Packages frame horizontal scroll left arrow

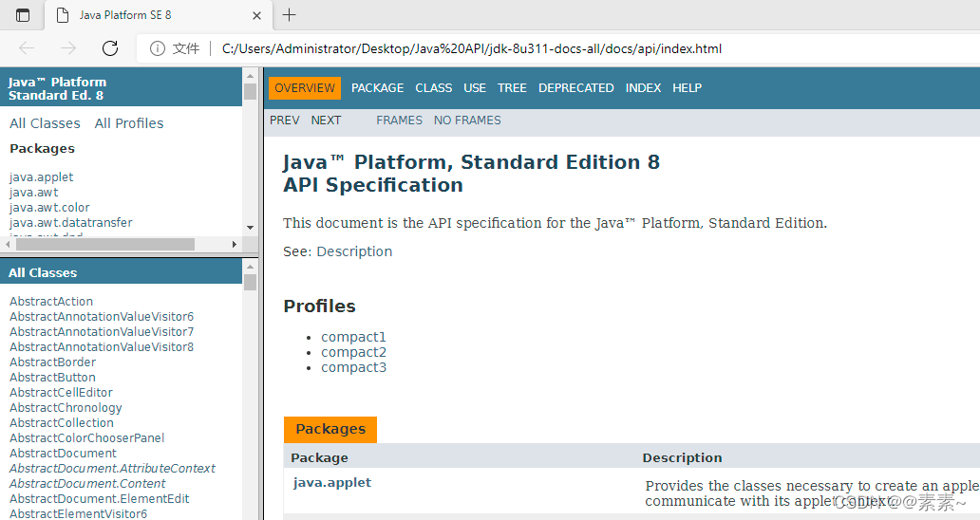8,244
